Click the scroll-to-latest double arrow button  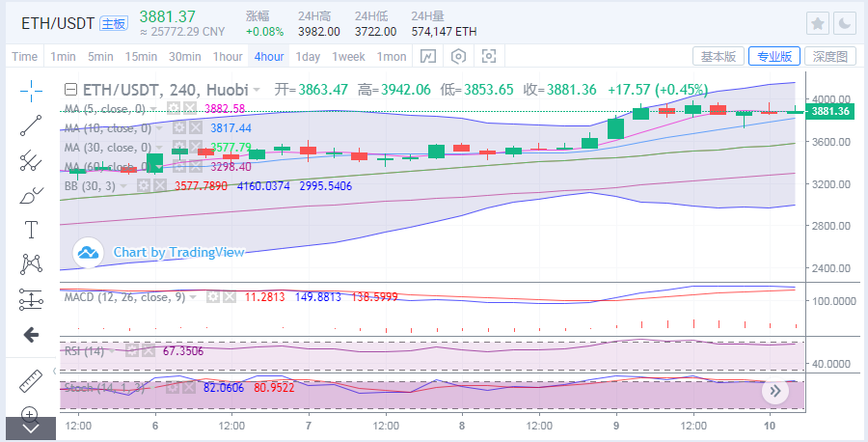(774, 391)
